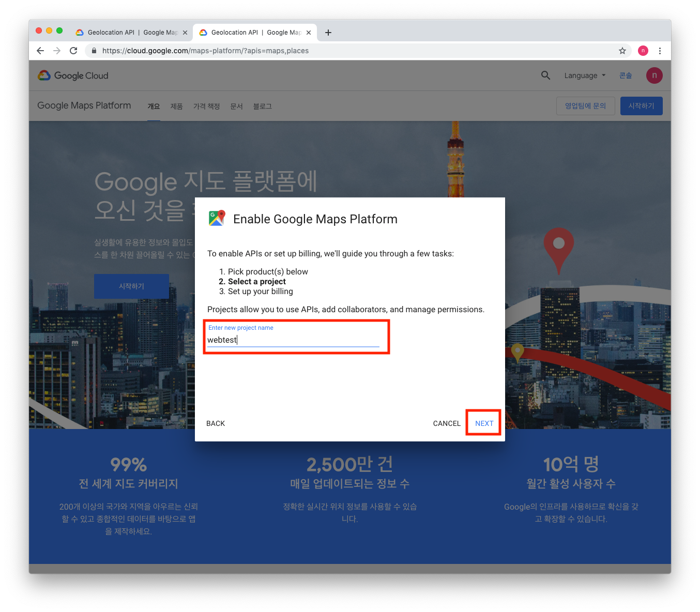The height and width of the screenshot is (612, 700).
Task: Click the address bar URL field
Action: 357,51
